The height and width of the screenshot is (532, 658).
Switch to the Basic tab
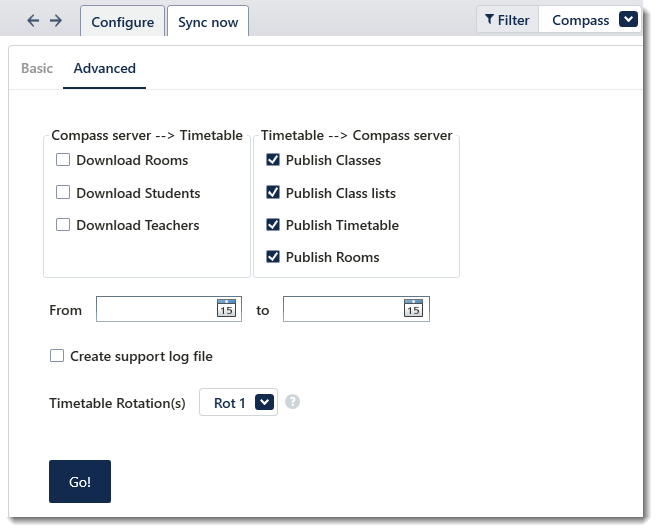37,68
